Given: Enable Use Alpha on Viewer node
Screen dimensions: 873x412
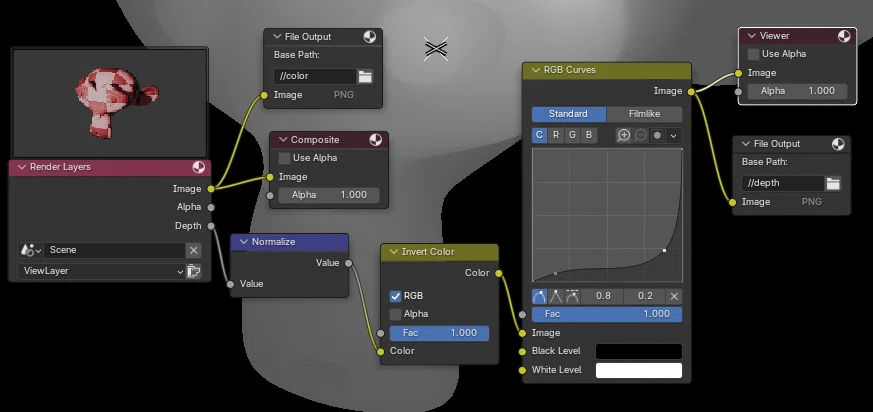Looking at the screenshot, I should coord(753,54).
